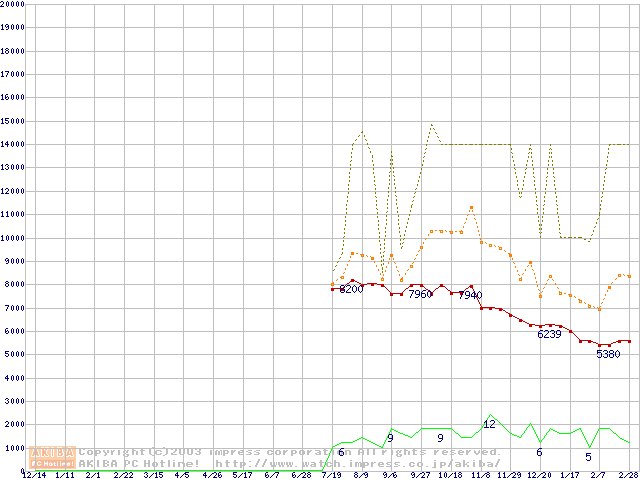Click the AKIBA PC Hotline logo

pyautogui.click(x=53, y=457)
